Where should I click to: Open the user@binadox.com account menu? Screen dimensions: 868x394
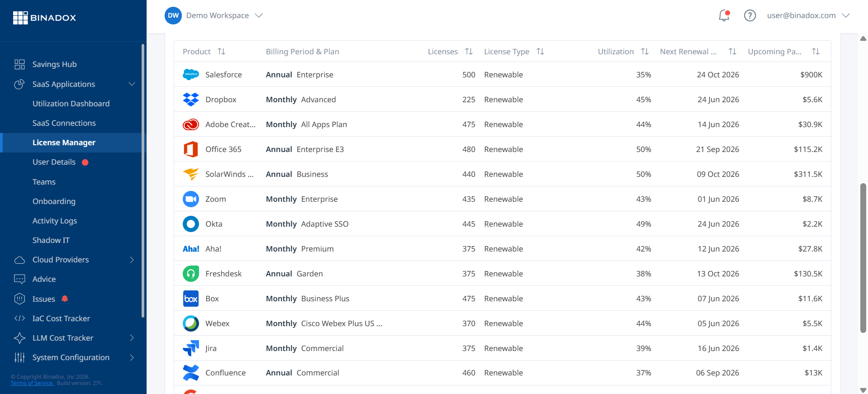(x=808, y=15)
